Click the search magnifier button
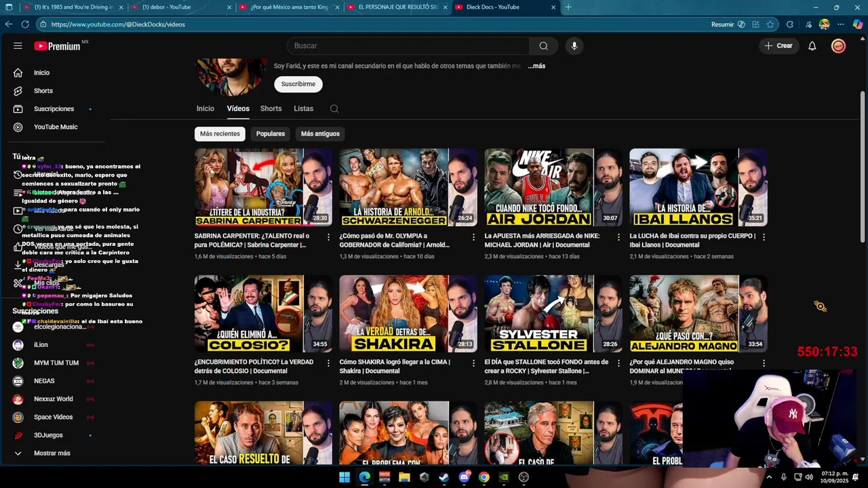868x488 pixels. tap(543, 45)
